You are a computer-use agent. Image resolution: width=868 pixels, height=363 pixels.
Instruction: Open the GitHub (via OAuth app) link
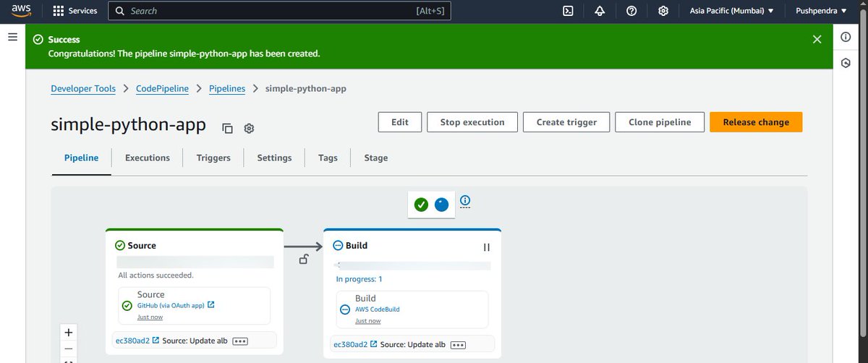click(176, 305)
